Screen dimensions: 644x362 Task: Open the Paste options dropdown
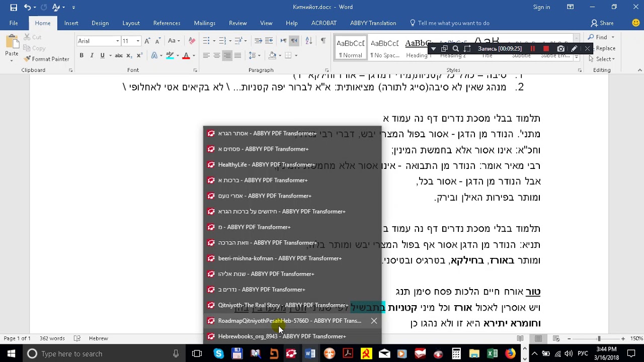[x=12, y=60]
